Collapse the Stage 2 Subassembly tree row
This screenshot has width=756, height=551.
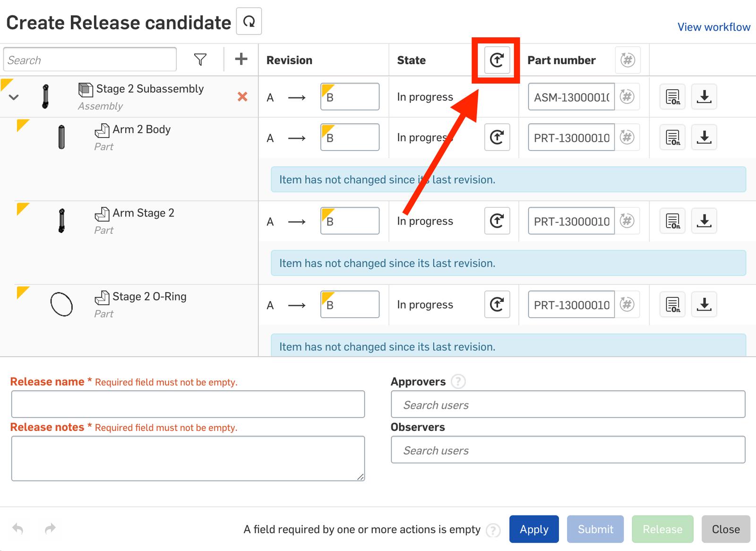(14, 97)
